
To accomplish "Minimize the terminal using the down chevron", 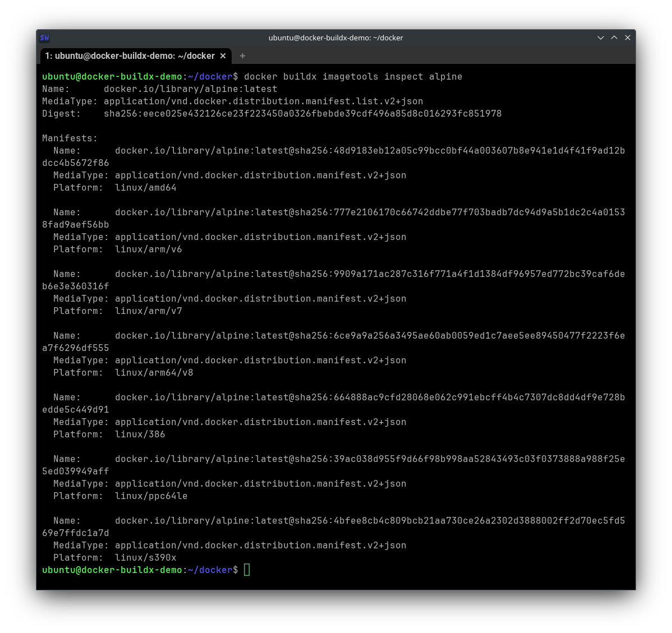I will 601,38.
